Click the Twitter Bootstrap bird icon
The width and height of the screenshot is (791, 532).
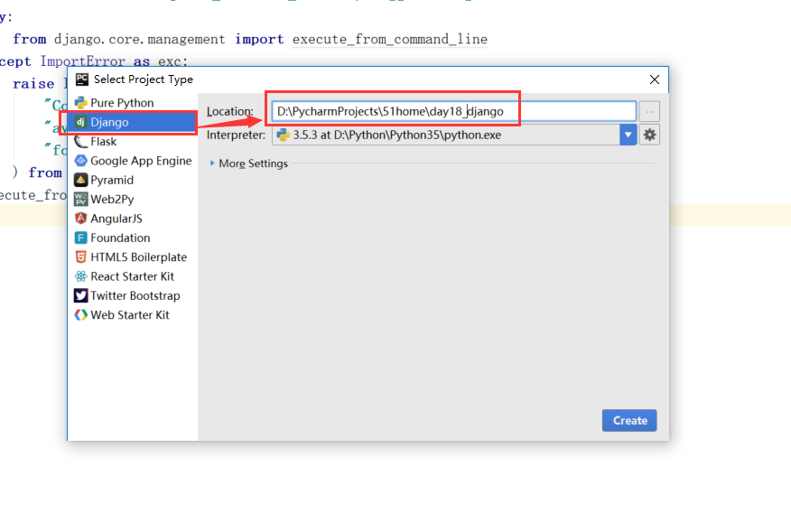point(80,295)
